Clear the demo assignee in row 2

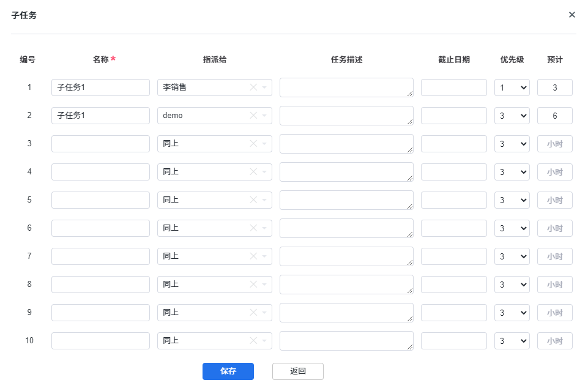click(253, 116)
